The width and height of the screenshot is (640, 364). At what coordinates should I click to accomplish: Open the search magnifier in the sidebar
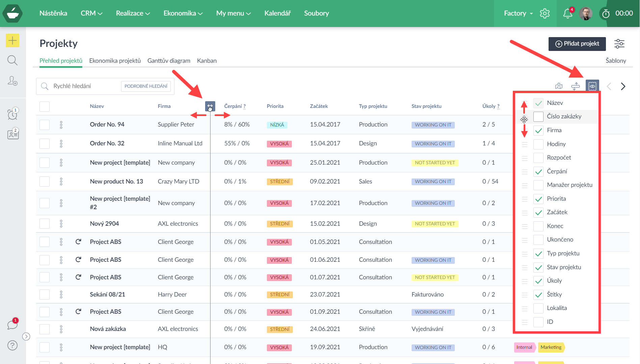pyautogui.click(x=12, y=60)
